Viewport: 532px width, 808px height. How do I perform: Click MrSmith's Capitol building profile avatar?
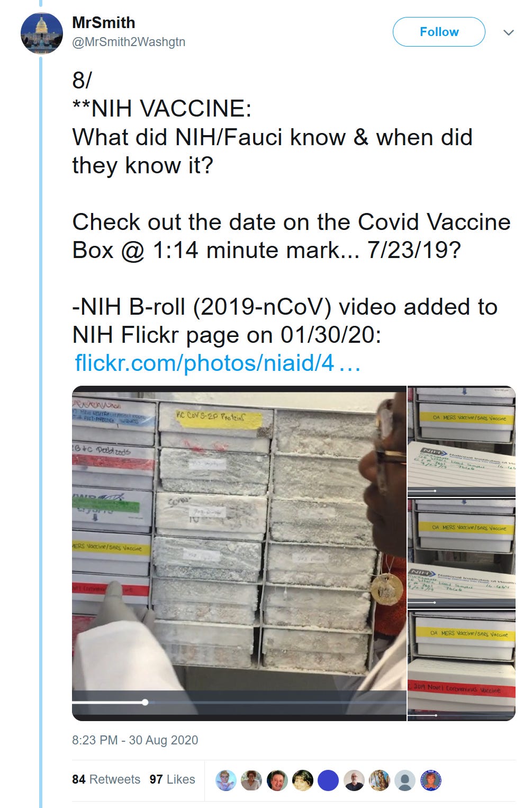click(x=42, y=33)
